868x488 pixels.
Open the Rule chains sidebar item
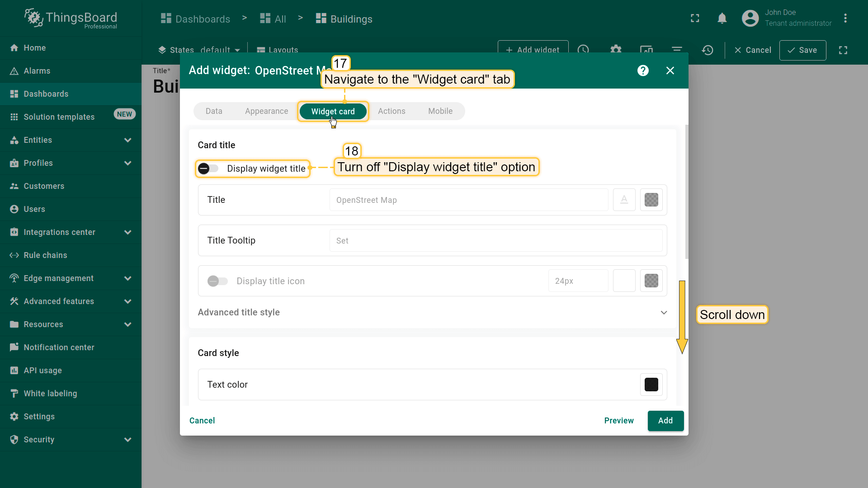[x=45, y=255]
